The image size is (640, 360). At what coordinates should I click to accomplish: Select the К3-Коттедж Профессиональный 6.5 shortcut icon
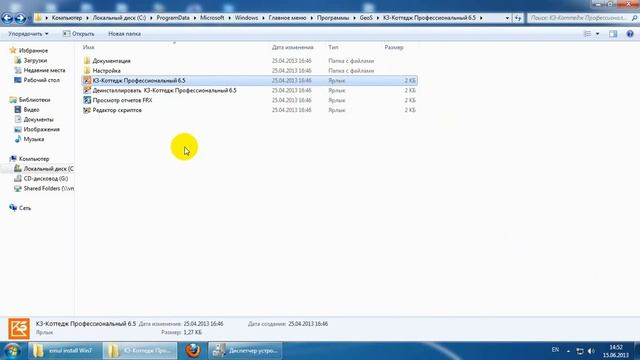(x=87, y=80)
